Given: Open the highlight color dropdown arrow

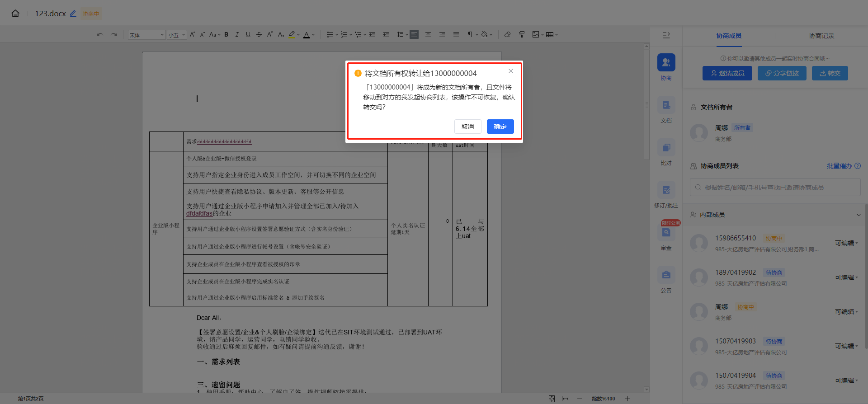Looking at the screenshot, I should 298,35.
